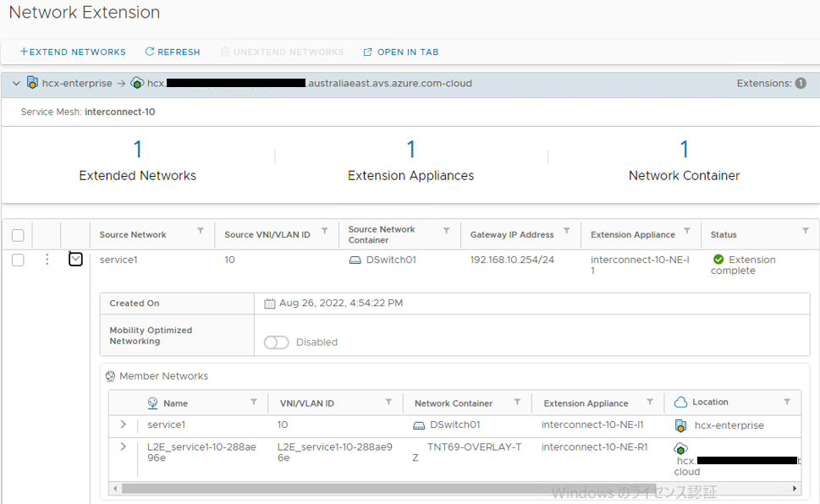Click the horizontal scrollbar left arrow
Image resolution: width=820 pixels, height=504 pixels.
tap(115, 488)
